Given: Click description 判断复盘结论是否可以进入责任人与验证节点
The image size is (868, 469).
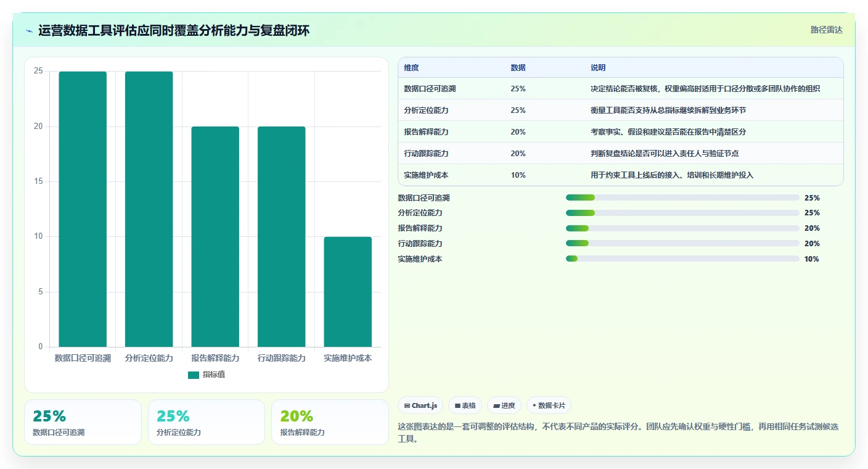Looking at the screenshot, I should pos(665,154).
